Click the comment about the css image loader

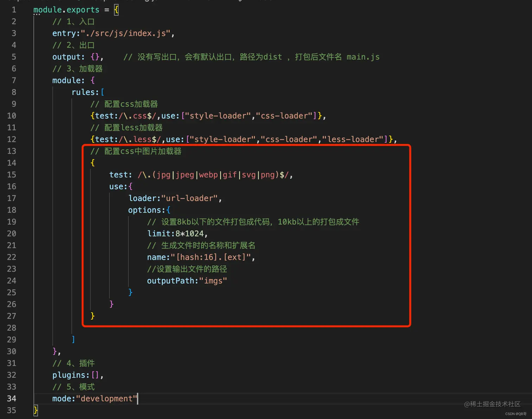[136, 151]
